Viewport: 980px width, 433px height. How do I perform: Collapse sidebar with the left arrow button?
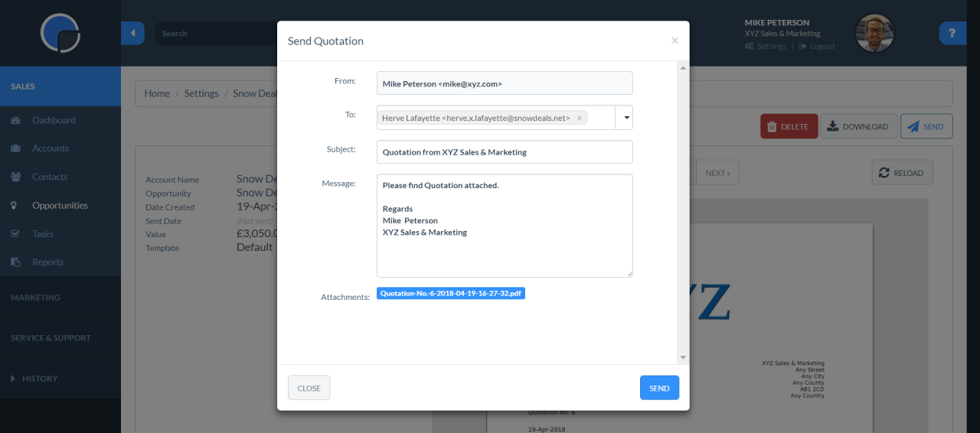[x=132, y=33]
